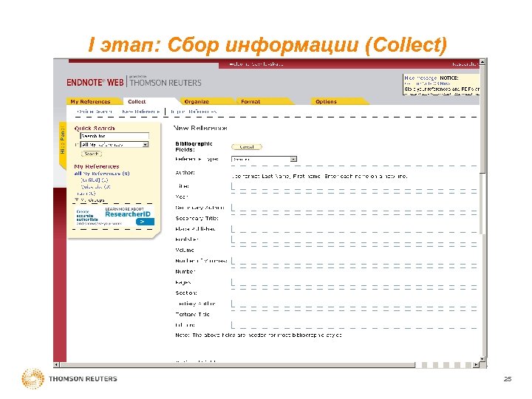Image resolution: width=532 pixels, height=399 pixels.
Task: Click the vertical scrollbar down arrow
Action: pyautogui.click(x=482, y=359)
